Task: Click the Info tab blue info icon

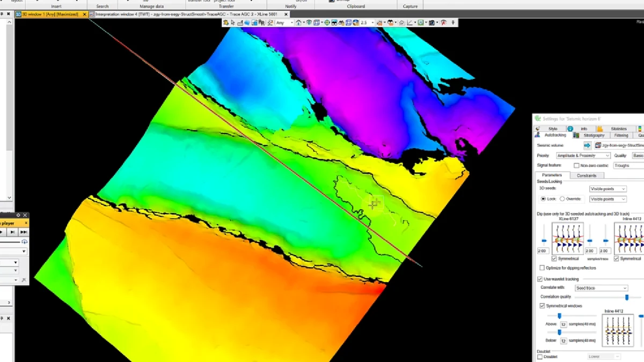Action: (x=570, y=129)
